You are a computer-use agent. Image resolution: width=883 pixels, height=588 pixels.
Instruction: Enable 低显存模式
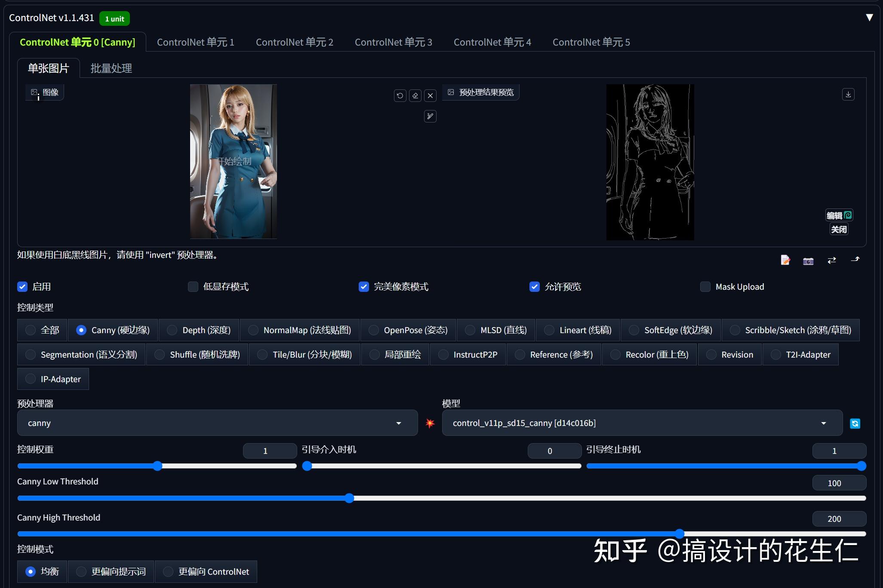point(193,287)
